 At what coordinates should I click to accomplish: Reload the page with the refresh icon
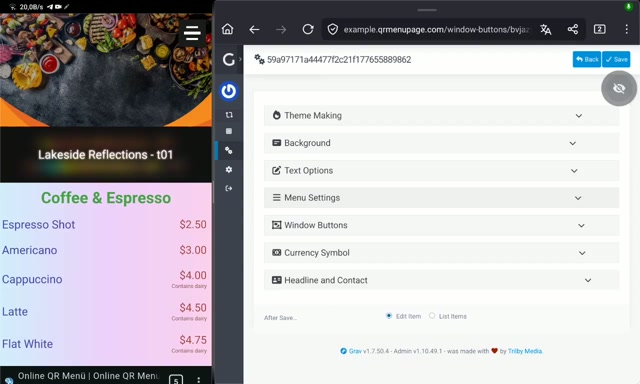pyautogui.click(x=308, y=29)
